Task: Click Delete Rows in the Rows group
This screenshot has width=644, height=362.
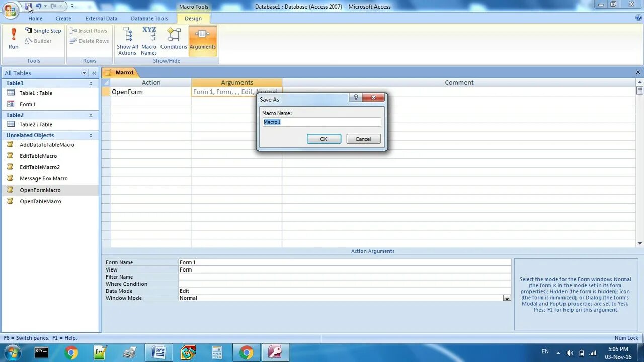Action: coord(90,41)
